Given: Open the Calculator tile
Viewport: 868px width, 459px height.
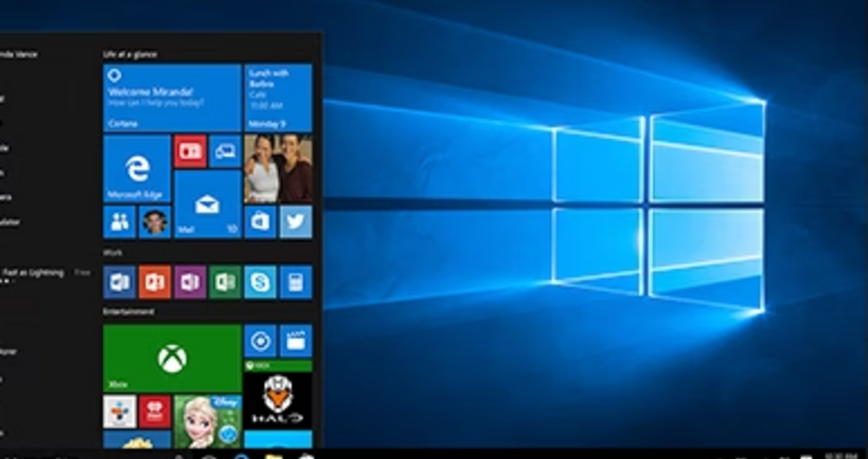Looking at the screenshot, I should [x=296, y=281].
